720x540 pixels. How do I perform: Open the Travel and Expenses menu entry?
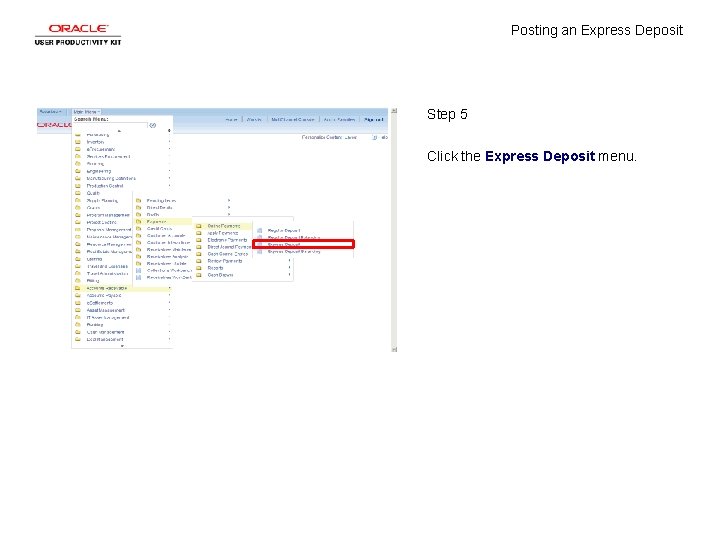coord(107,266)
